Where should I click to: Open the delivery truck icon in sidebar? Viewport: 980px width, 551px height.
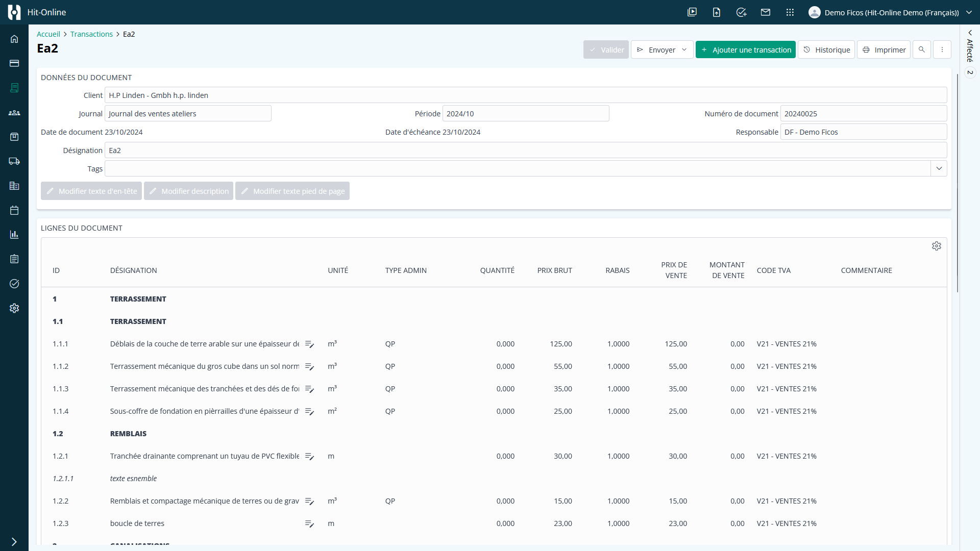pyautogui.click(x=14, y=161)
